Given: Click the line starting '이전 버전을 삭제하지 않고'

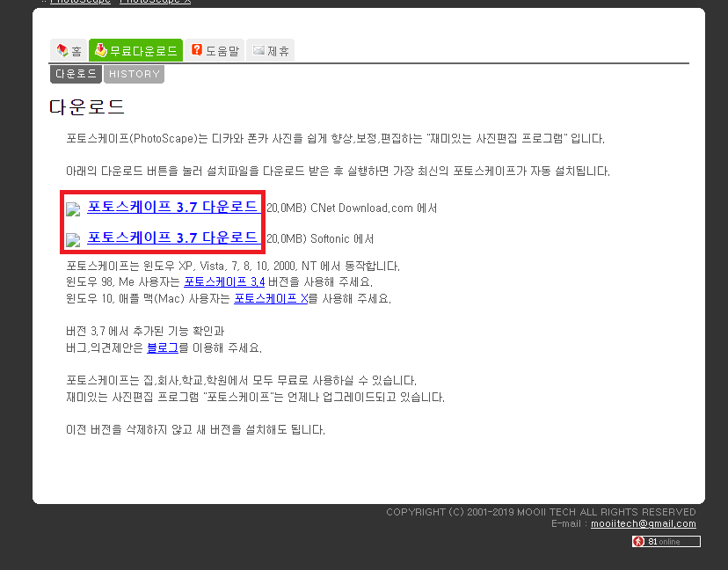Looking at the screenshot, I should pyautogui.click(x=195, y=430).
